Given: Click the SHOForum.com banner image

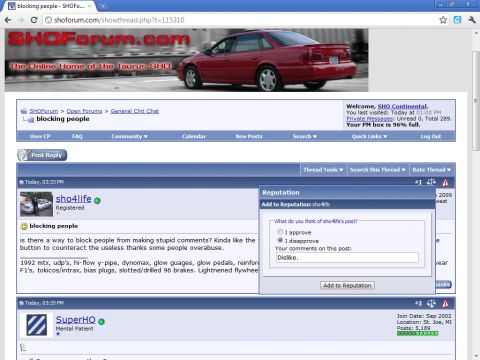Looking at the screenshot, I should coord(186,60).
